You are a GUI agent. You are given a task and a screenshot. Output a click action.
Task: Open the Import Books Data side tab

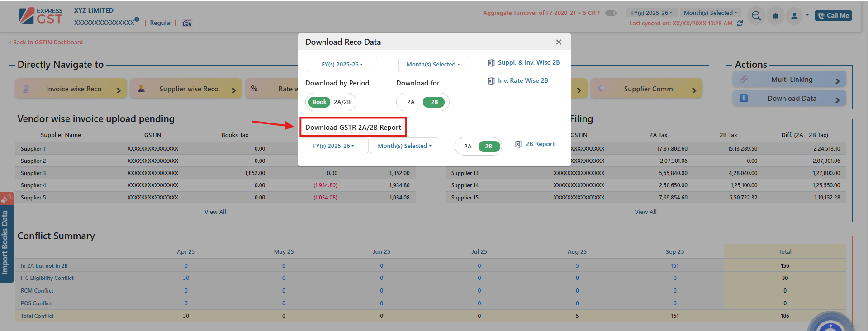tap(5, 243)
